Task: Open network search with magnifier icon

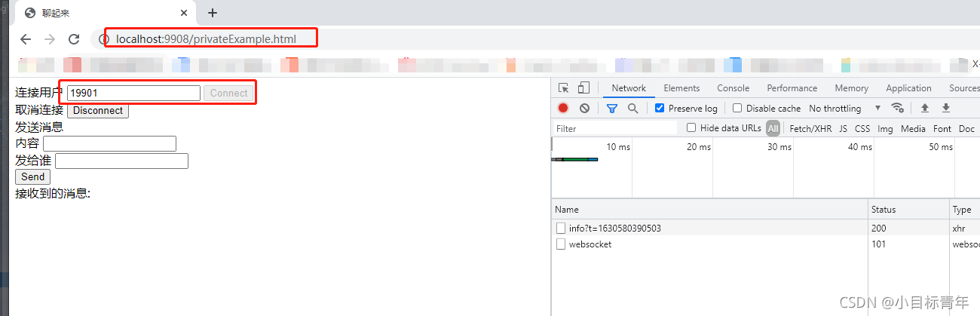Action: click(632, 108)
